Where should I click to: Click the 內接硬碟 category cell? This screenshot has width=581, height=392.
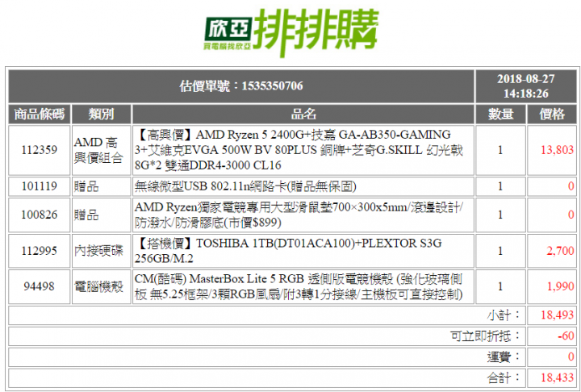tap(101, 251)
